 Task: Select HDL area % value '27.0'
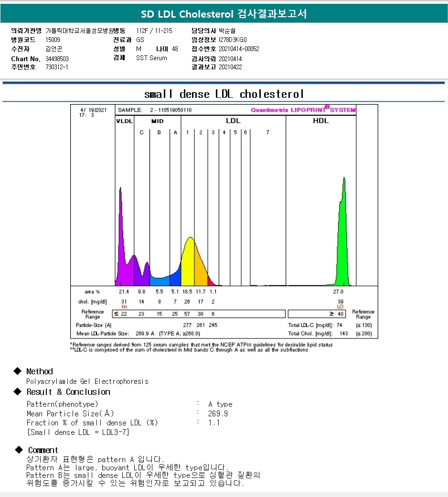tap(338, 292)
